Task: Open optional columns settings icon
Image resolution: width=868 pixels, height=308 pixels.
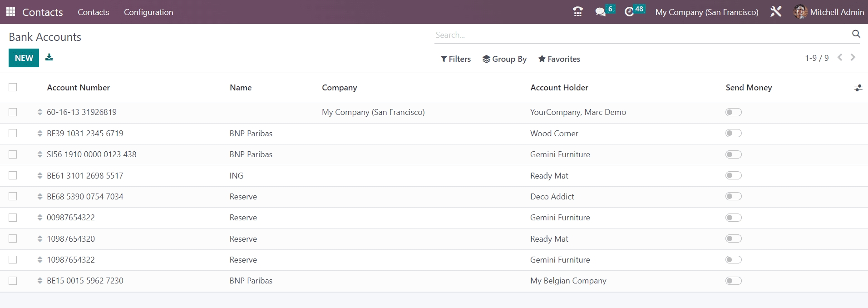Action: [858, 88]
